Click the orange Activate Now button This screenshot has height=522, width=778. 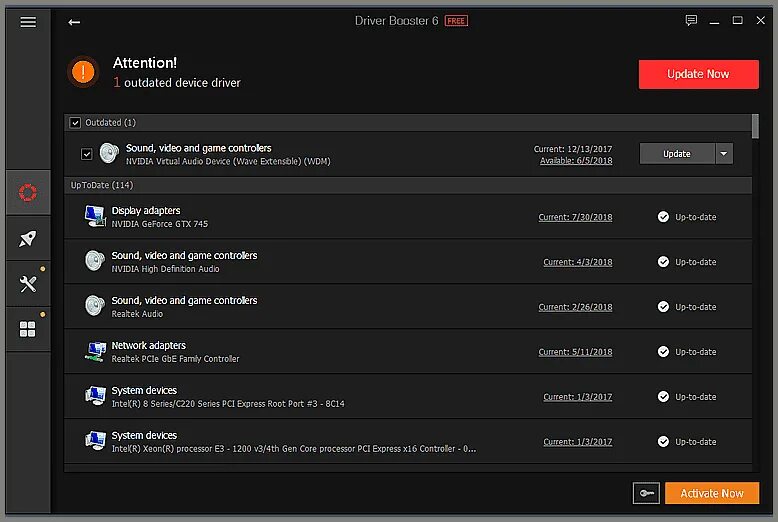pyautogui.click(x=712, y=493)
